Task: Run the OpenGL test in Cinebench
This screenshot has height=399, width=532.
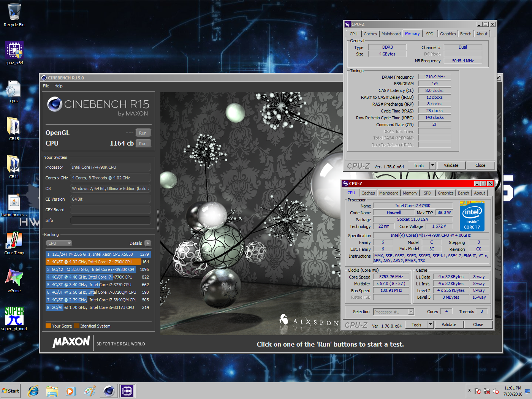Action: (143, 133)
